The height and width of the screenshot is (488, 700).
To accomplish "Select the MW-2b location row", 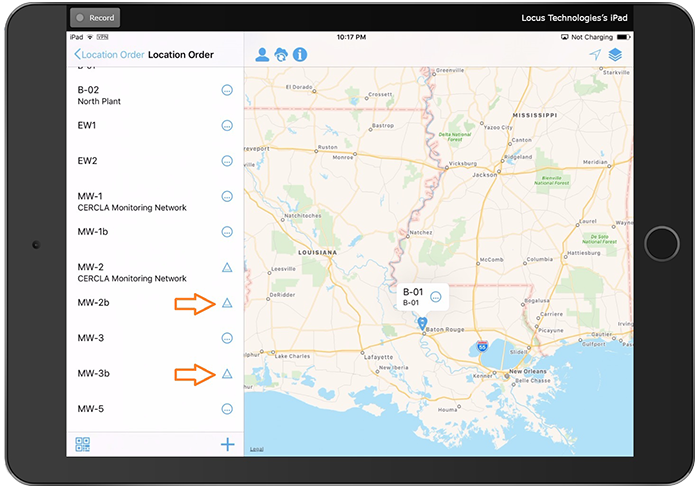I will click(x=155, y=308).
